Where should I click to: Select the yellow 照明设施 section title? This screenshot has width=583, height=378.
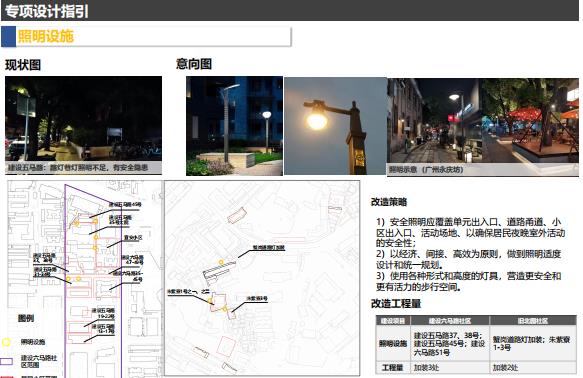[x=46, y=36]
